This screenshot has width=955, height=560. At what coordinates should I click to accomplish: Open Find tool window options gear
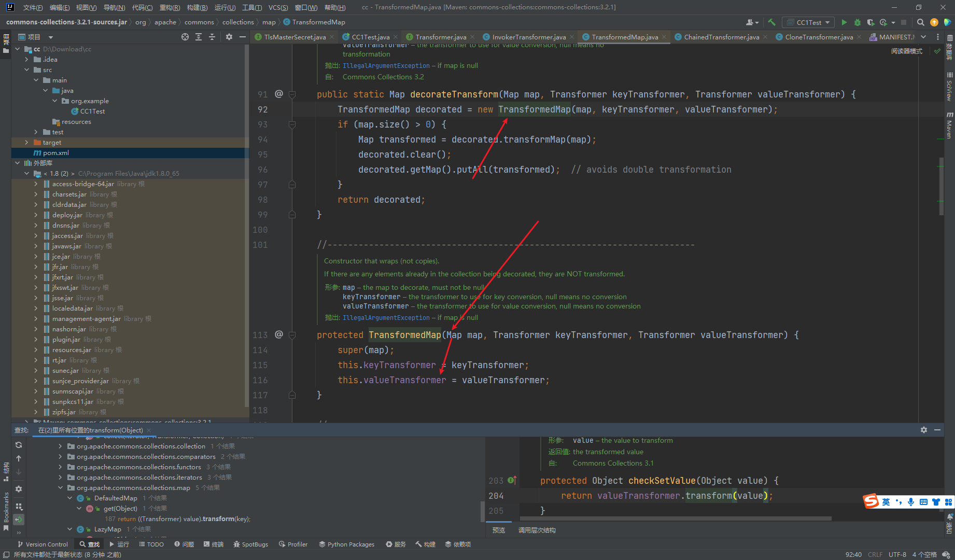(x=924, y=430)
